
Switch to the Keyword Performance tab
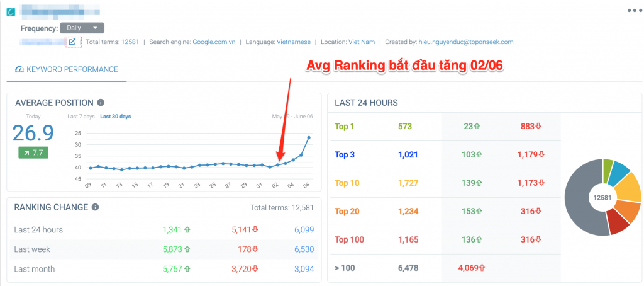click(x=67, y=69)
